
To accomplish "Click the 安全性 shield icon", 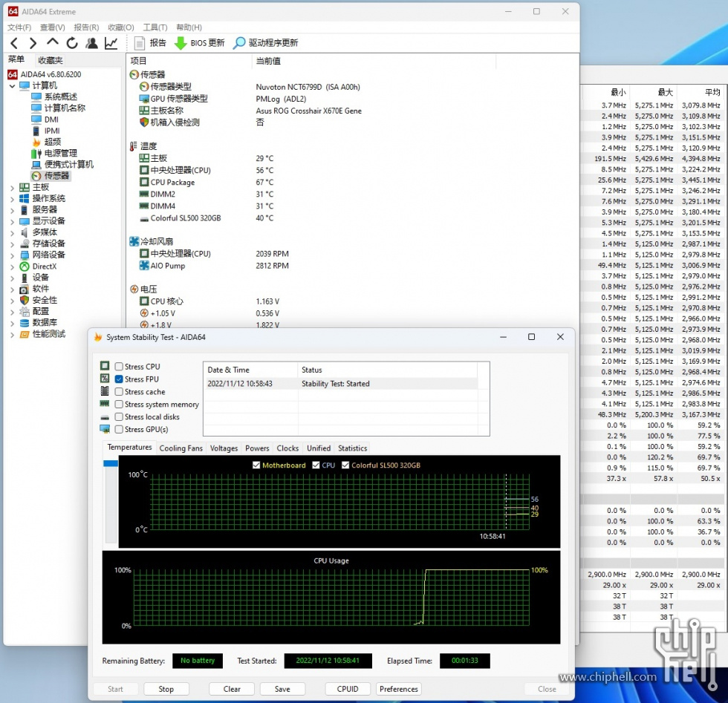I will click(24, 300).
